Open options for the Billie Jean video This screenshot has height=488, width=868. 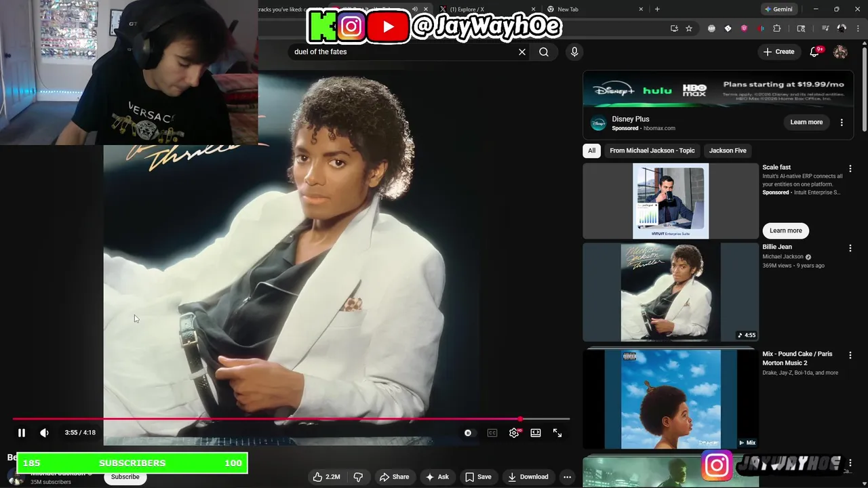click(x=850, y=248)
